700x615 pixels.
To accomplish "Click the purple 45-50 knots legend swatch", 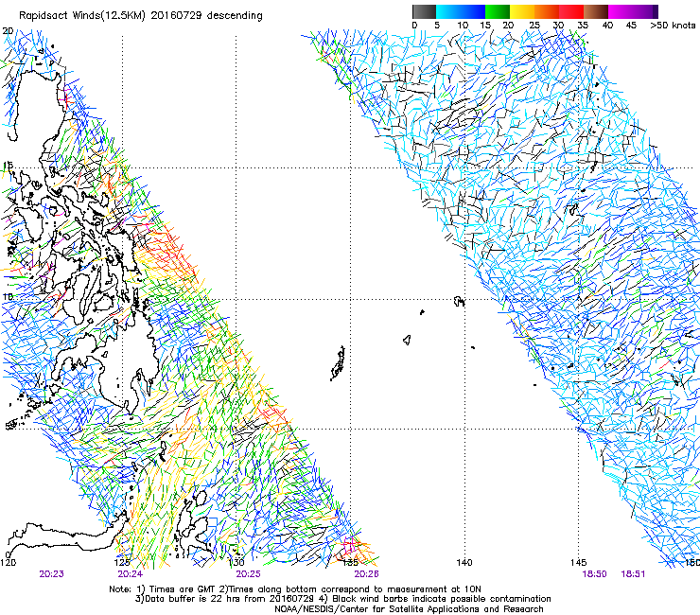I will (x=645, y=11).
